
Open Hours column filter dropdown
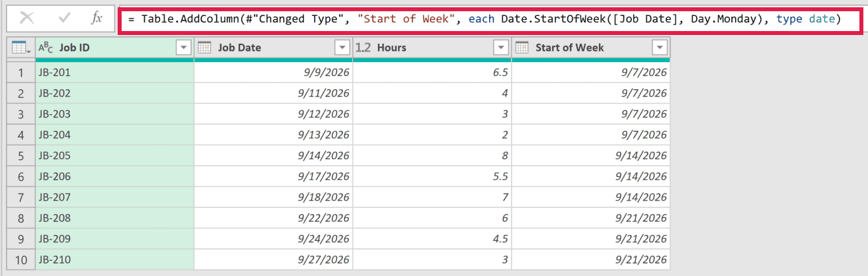(501, 48)
